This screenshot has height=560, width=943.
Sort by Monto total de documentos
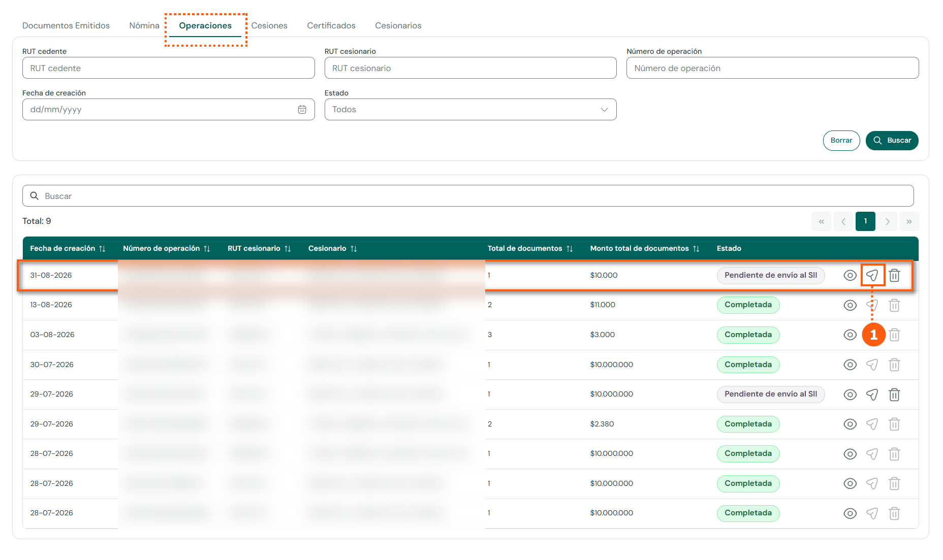pos(696,249)
